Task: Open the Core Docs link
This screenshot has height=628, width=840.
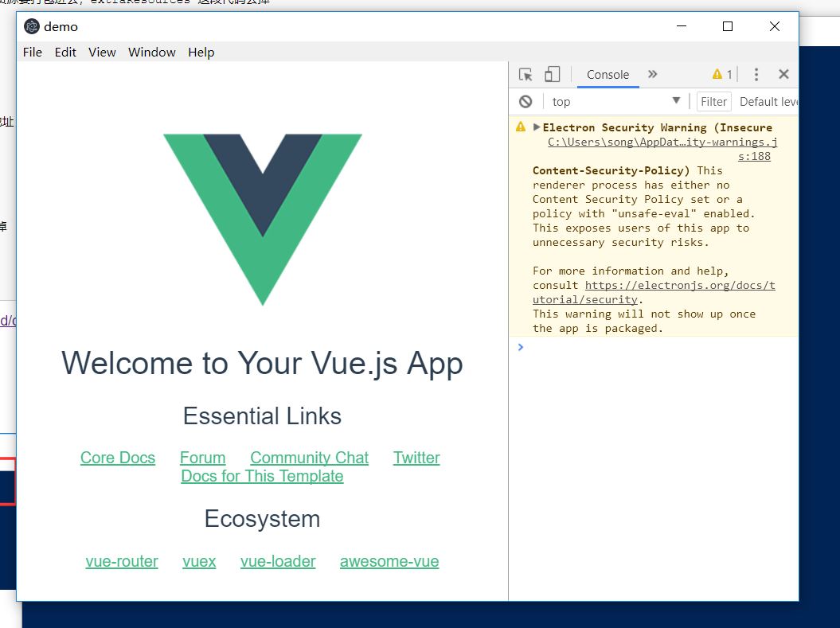Action: pyautogui.click(x=118, y=458)
